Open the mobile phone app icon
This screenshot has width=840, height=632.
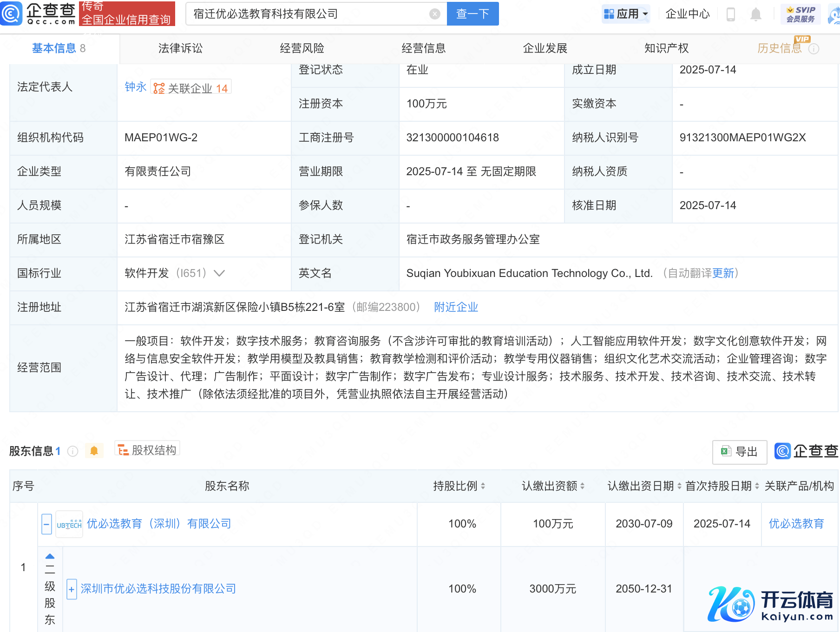730,14
